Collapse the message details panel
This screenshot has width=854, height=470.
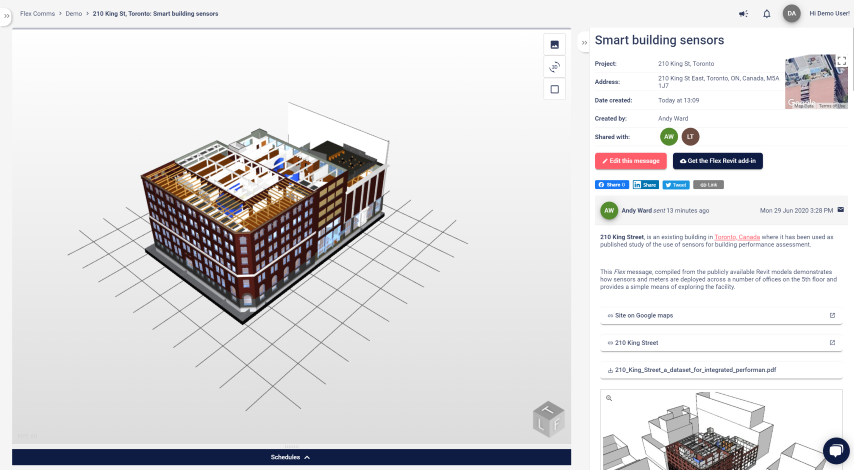(x=584, y=43)
